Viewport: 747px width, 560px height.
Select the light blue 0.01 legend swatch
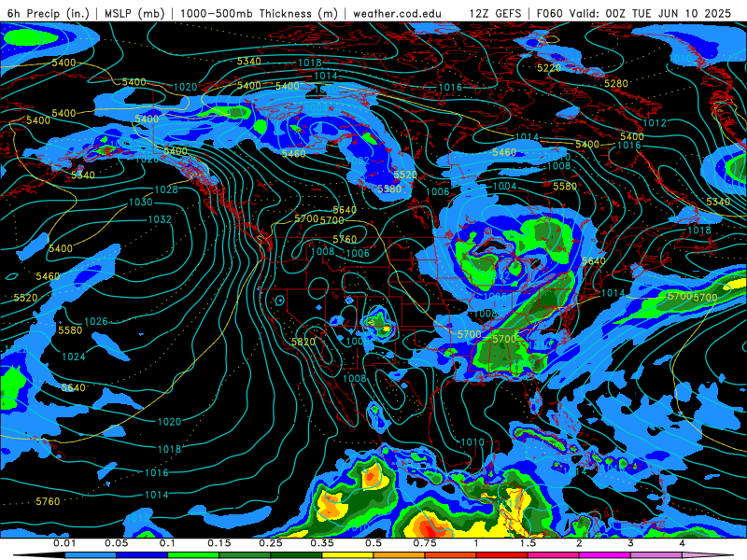pyautogui.click(x=91, y=555)
